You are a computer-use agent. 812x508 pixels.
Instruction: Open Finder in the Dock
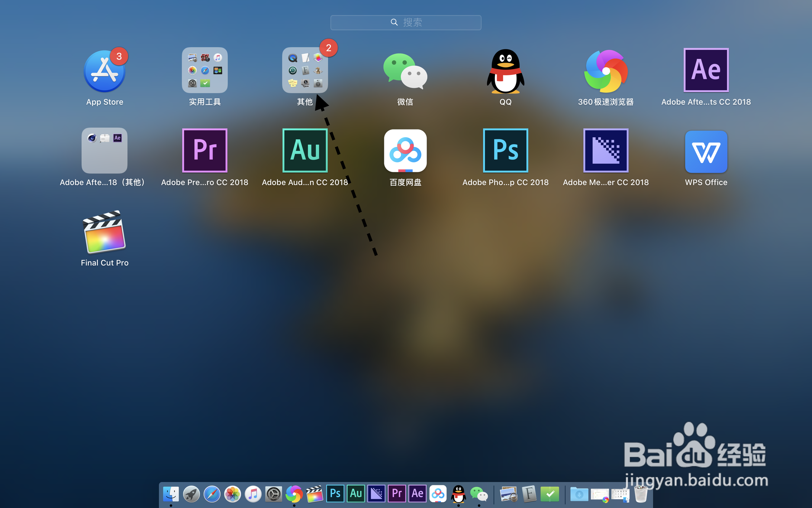click(171, 494)
